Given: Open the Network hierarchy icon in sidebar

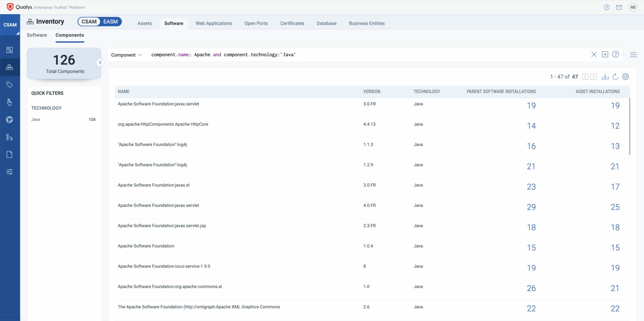Looking at the screenshot, I should coord(9,137).
